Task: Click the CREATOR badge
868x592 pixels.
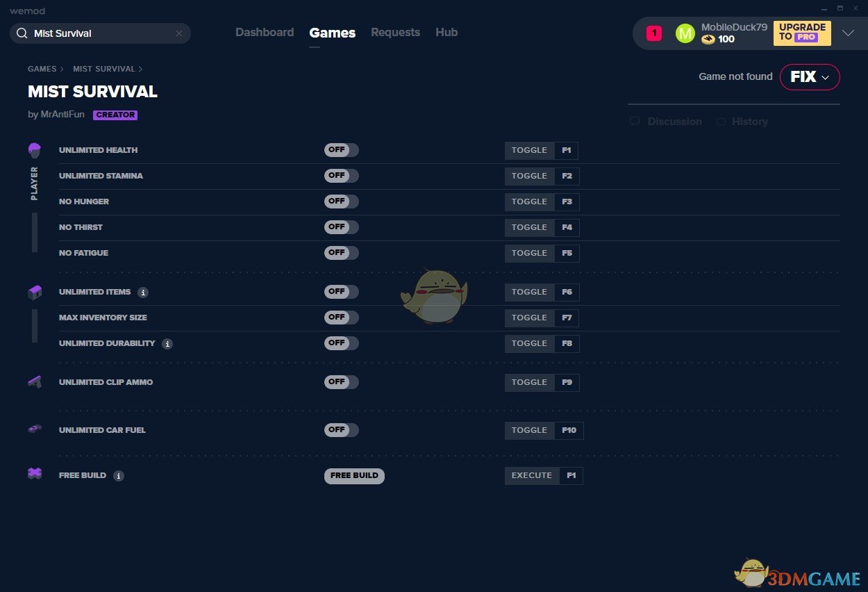Action: point(115,115)
